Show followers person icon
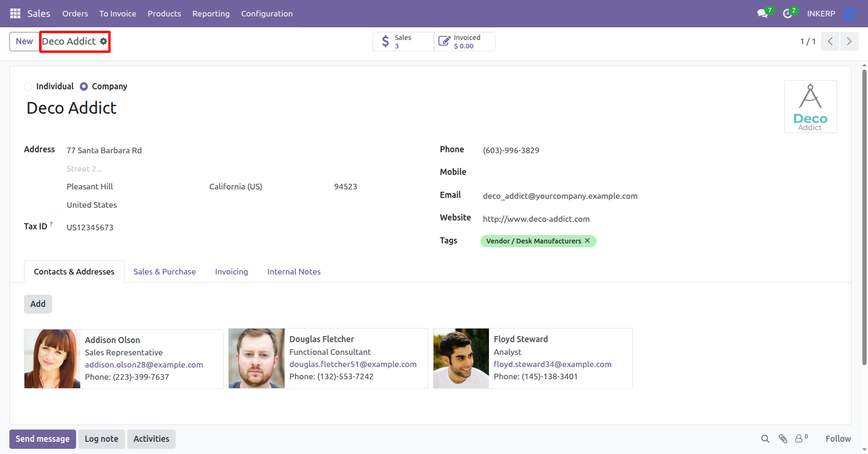Screen dimensions: 868x454 click(799, 438)
